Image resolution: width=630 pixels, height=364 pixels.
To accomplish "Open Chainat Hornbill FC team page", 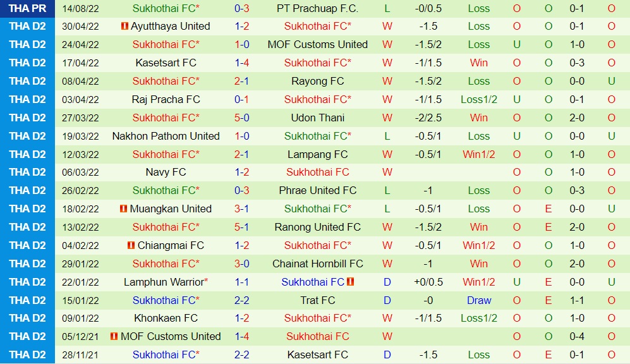I will coord(317,264).
